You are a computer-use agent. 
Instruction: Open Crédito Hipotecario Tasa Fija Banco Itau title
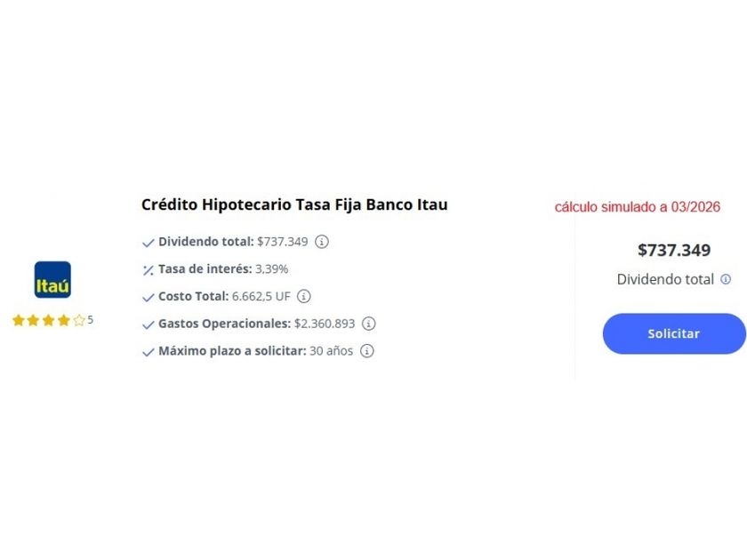[294, 204]
